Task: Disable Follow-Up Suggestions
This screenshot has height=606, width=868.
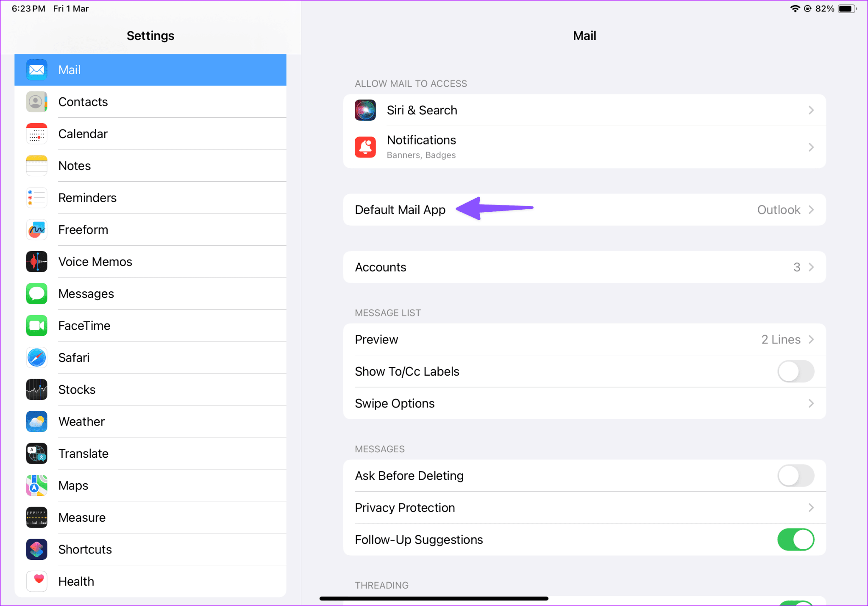Action: tap(796, 540)
